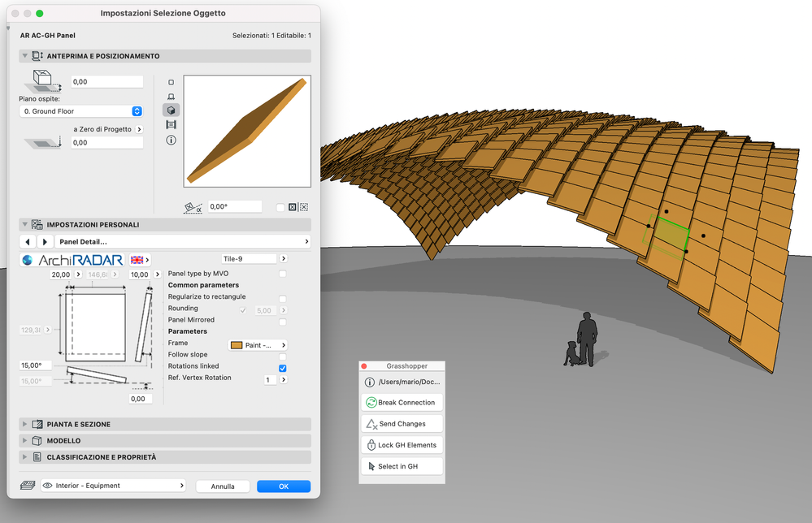Click Break Connection in the Grasshopper palette
Screen dimensions: 812x523
pyautogui.click(x=402, y=402)
